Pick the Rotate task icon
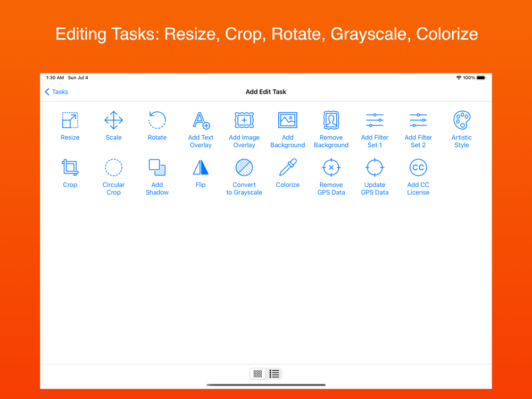This screenshot has height=399, width=532. click(x=157, y=120)
